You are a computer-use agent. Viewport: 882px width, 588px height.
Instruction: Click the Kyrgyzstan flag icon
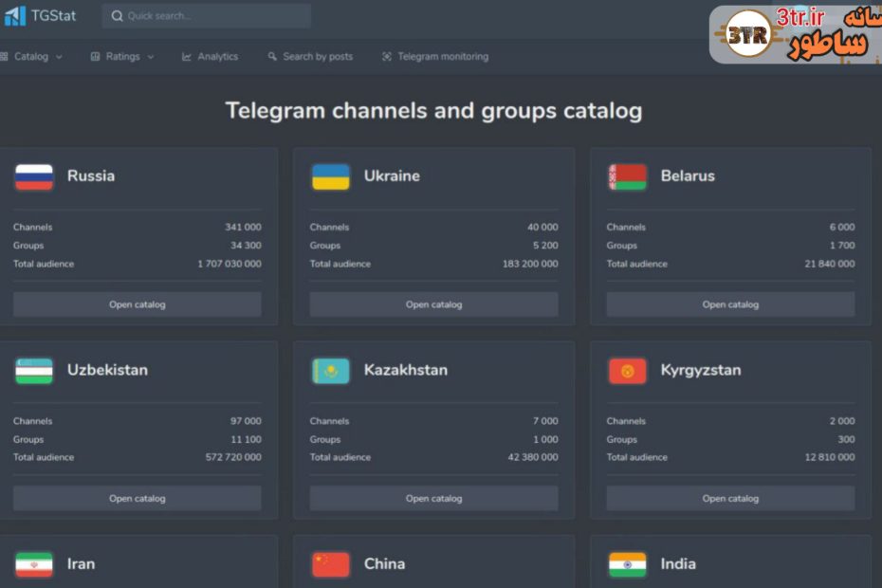627,371
